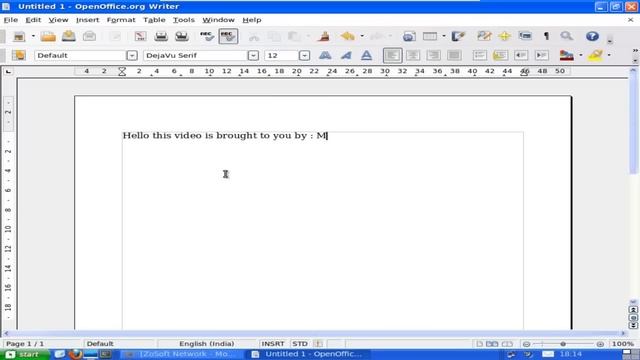
Task: Set Align Right paragraph alignment
Action: point(433,56)
